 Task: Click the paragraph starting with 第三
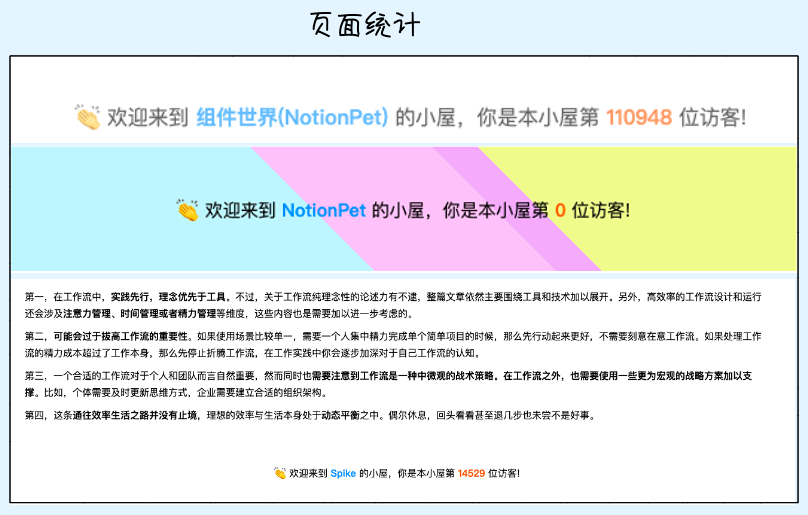click(389, 384)
